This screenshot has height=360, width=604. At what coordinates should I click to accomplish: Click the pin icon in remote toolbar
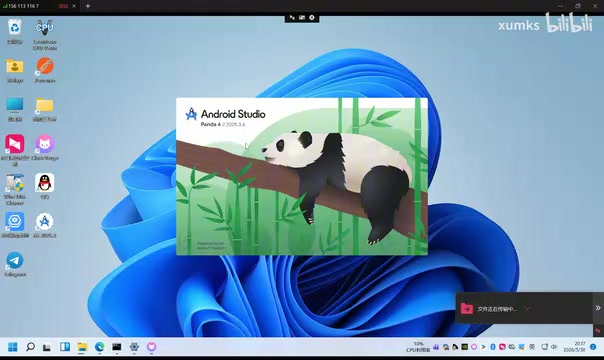pyautogui.click(x=292, y=18)
